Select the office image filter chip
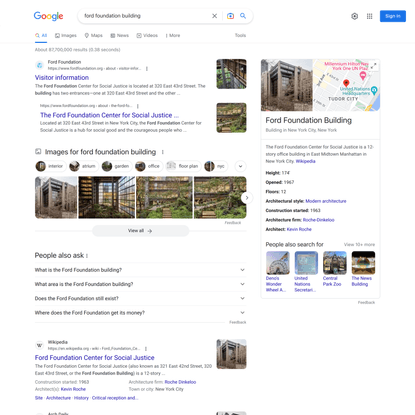The height and width of the screenshot is (415, 415). 149,166
